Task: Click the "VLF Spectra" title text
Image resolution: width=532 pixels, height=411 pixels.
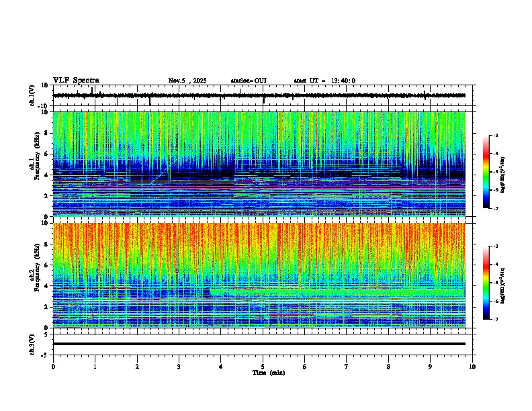Action: coord(76,81)
